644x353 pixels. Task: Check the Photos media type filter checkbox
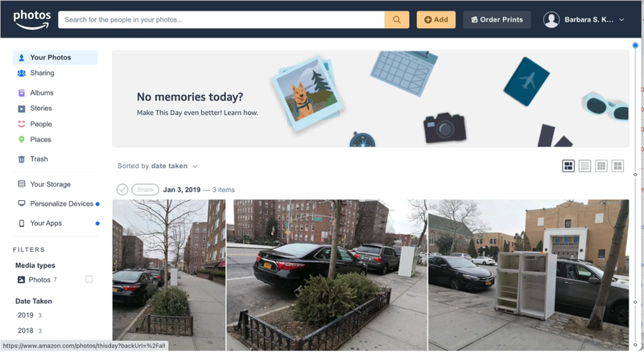click(x=89, y=280)
